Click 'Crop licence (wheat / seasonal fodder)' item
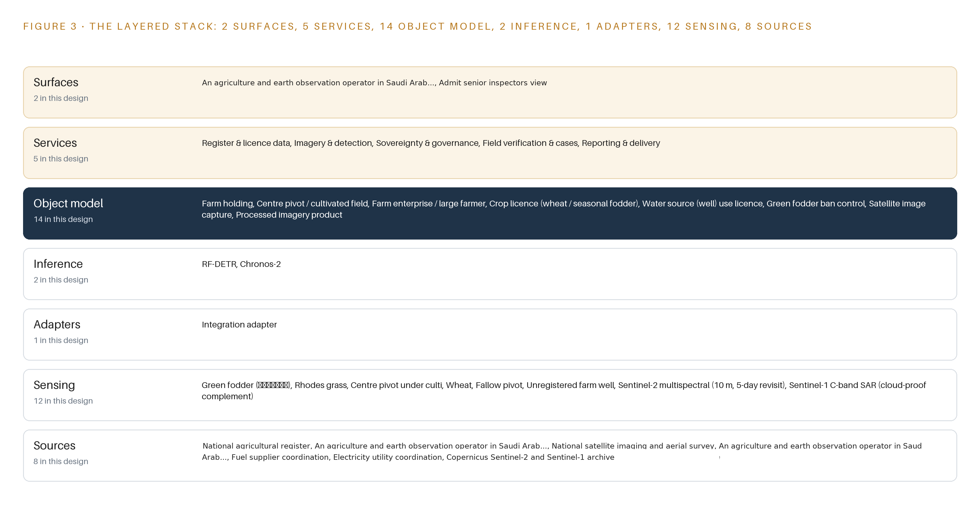The height and width of the screenshot is (516, 980). (x=563, y=204)
